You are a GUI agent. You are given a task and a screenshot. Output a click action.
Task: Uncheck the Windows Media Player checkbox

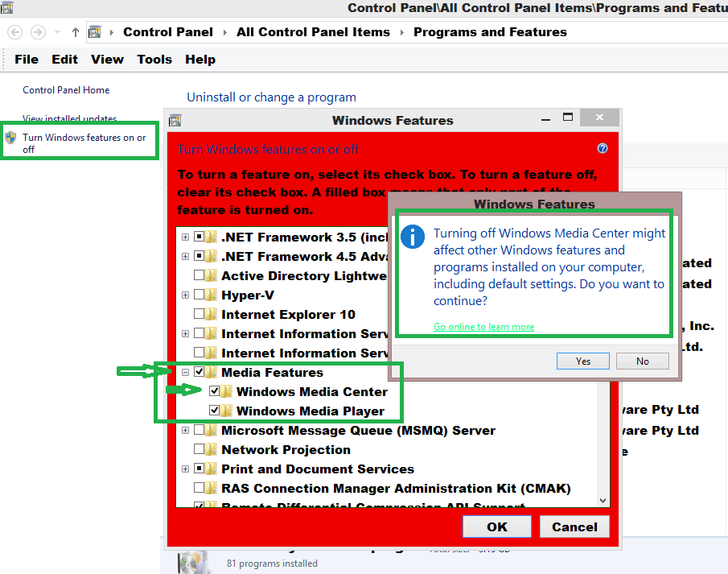(215, 411)
